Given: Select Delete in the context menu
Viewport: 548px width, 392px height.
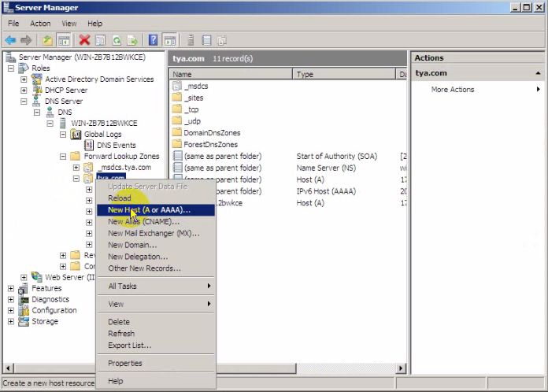Looking at the screenshot, I should point(156,322).
